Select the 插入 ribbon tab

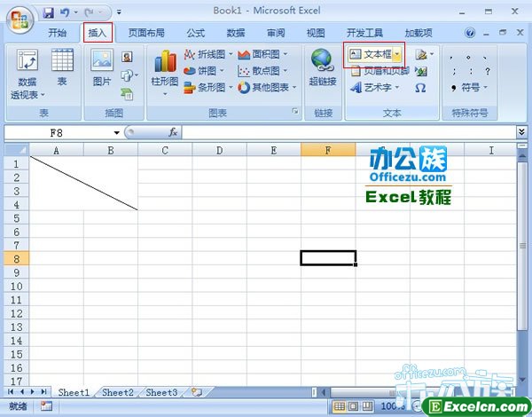pyautogui.click(x=98, y=33)
